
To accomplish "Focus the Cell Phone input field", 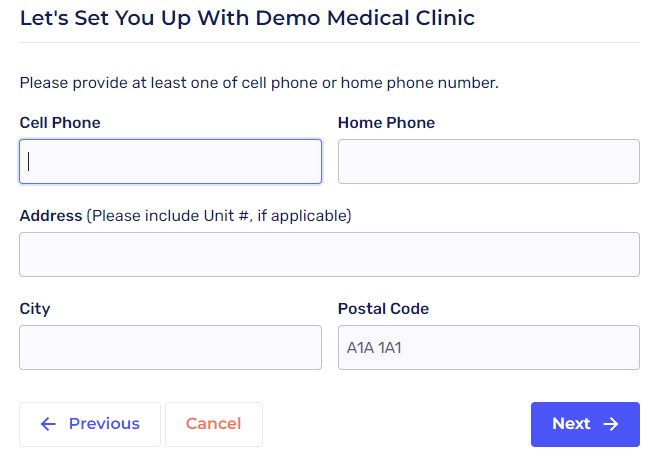I will click(170, 161).
